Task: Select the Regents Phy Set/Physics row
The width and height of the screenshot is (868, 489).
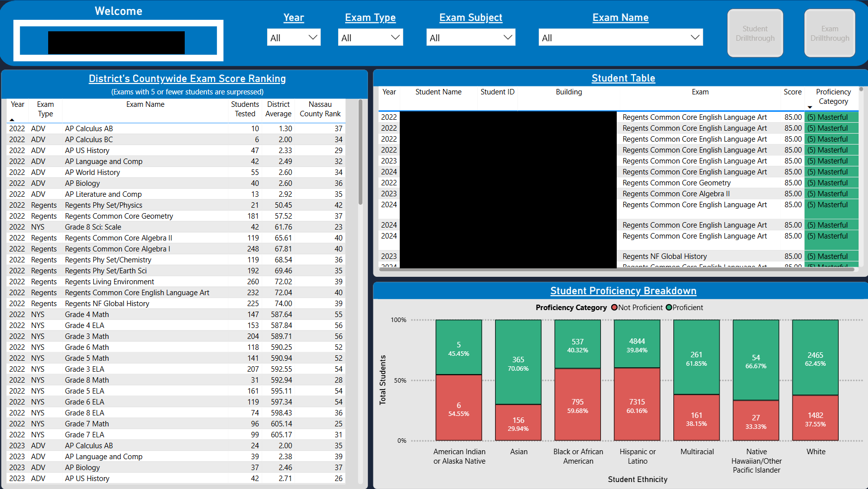Action: (176, 205)
